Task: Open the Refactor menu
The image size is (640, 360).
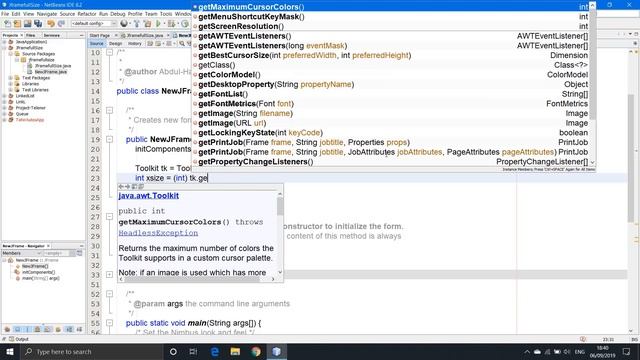Action: [87, 14]
